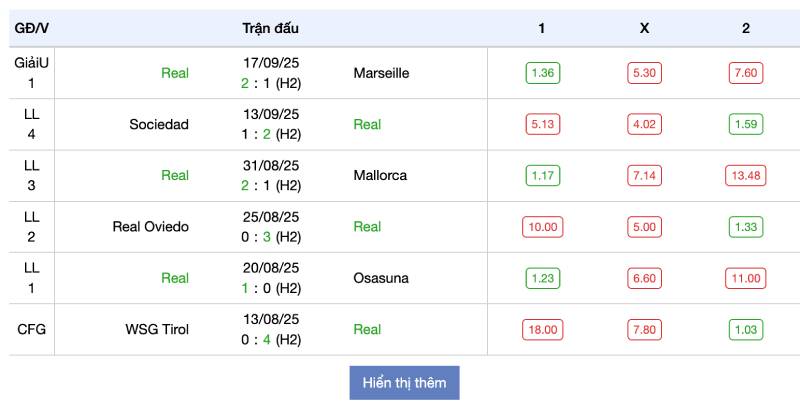Select the 1.03 odds in Tirol match
800x409 pixels.
pyautogui.click(x=746, y=330)
